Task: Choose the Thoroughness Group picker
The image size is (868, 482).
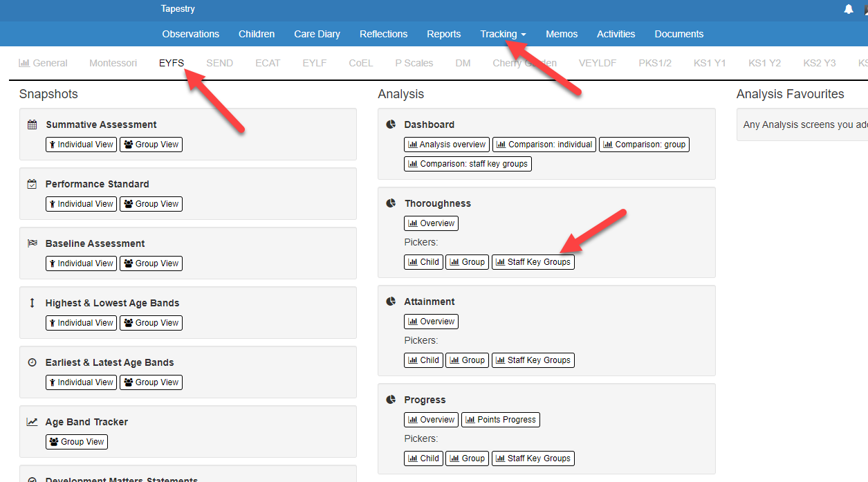Action: pos(468,262)
